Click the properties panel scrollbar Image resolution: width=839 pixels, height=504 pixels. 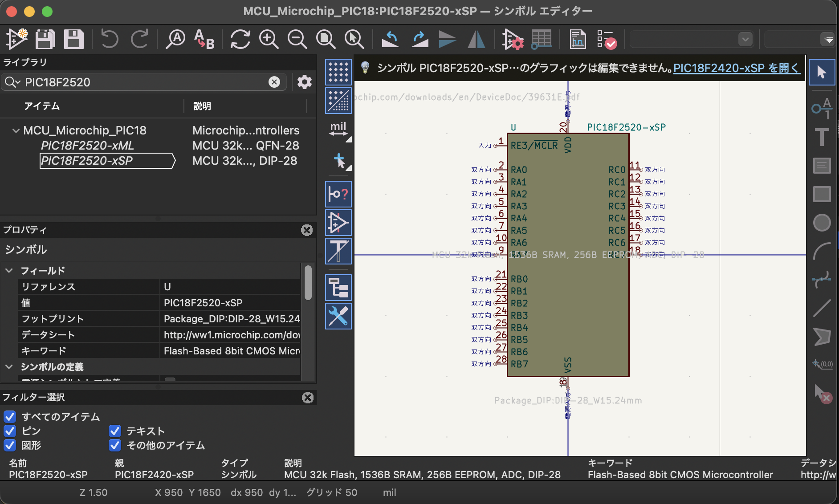pos(308,282)
